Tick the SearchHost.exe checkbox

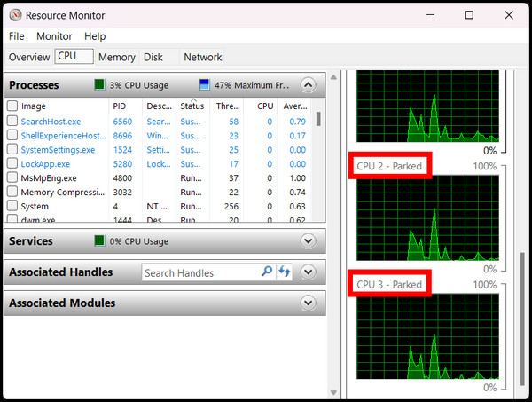[x=12, y=121]
